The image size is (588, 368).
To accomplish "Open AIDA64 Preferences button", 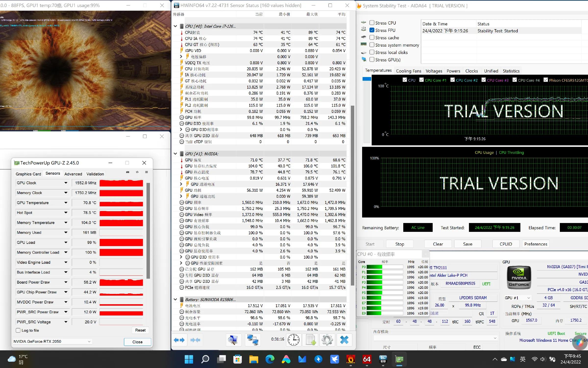I will pyautogui.click(x=536, y=244).
